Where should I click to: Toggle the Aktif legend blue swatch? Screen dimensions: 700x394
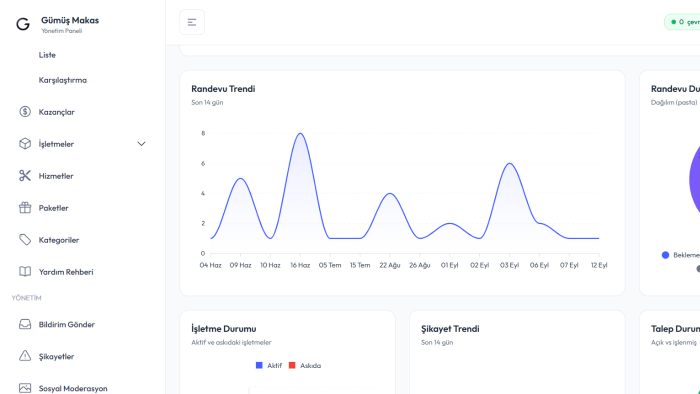click(x=259, y=365)
